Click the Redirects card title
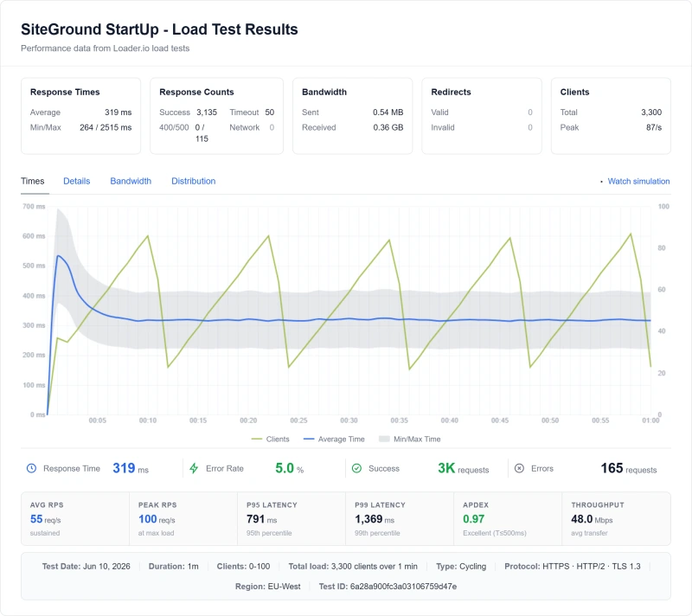 point(451,92)
